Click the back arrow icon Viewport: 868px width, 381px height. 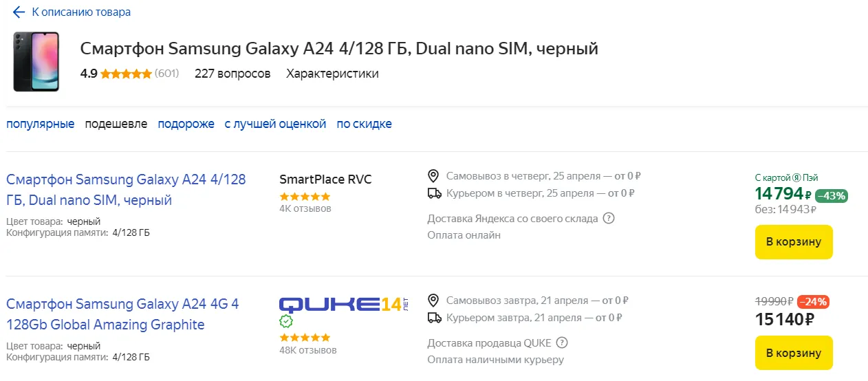[19, 12]
